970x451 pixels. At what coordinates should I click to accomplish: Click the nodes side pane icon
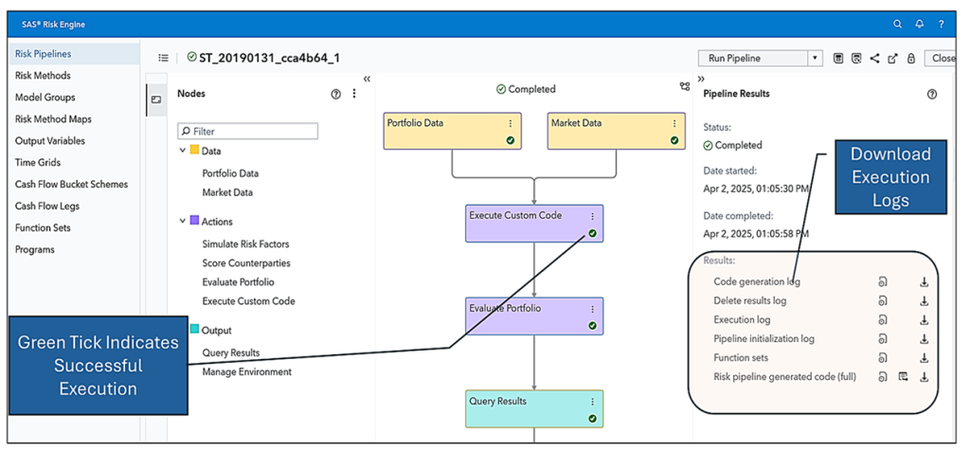pos(156,99)
